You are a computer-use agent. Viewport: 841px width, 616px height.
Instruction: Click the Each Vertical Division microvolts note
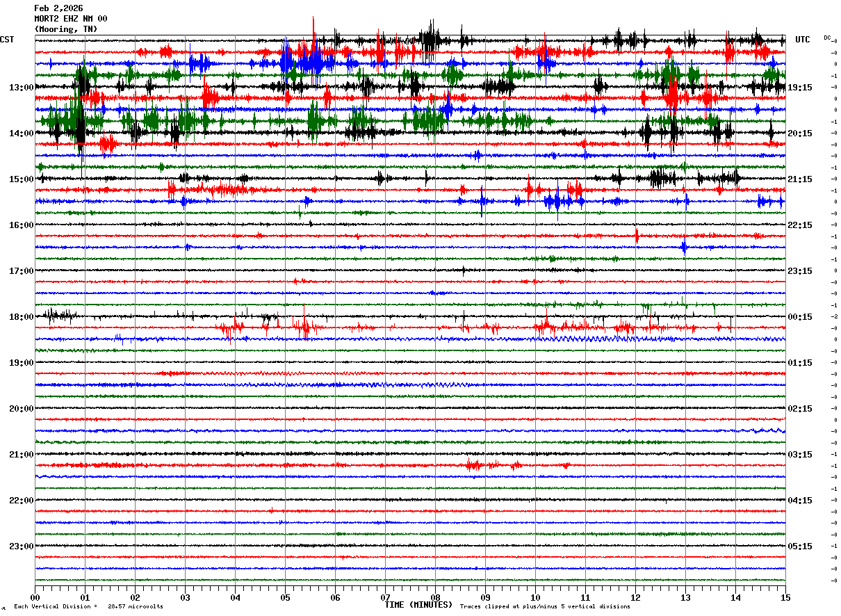pos(88,607)
